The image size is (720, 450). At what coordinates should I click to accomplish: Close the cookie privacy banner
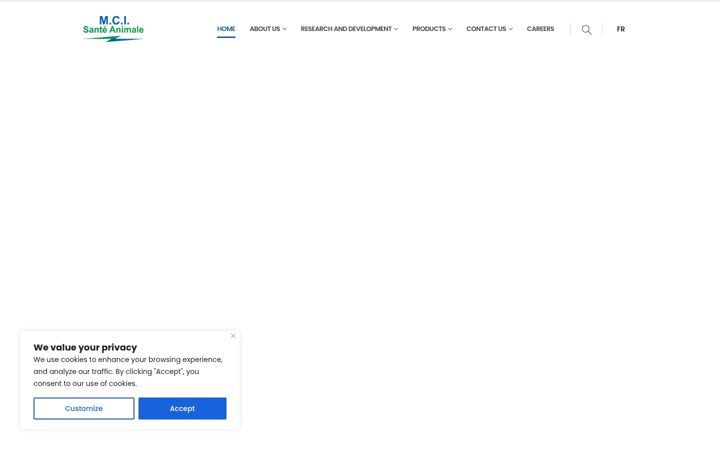[233, 336]
